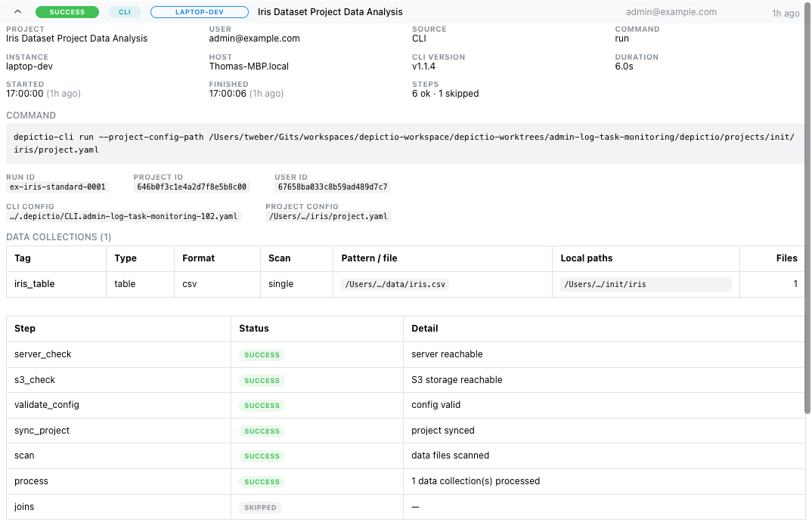Click the host value Thomas-MBP.local
The height and width of the screenshot is (525, 812).
[249, 66]
